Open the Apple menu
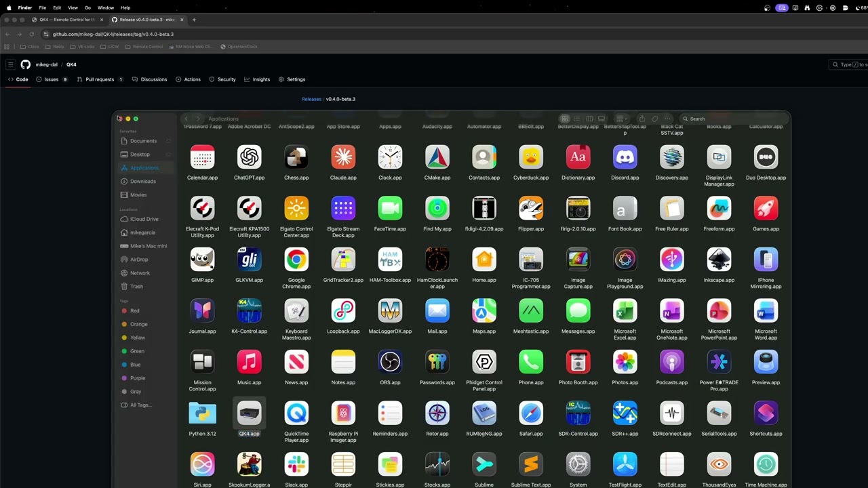The height and width of the screenshot is (488, 868). [9, 7]
